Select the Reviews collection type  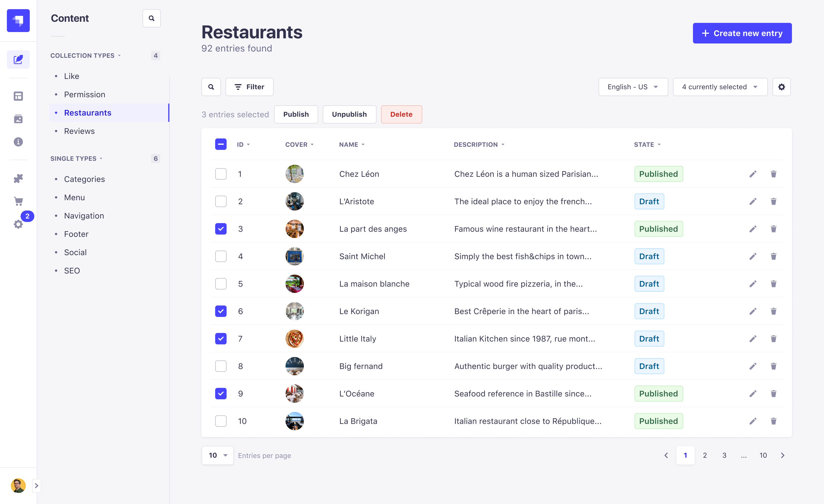click(79, 130)
